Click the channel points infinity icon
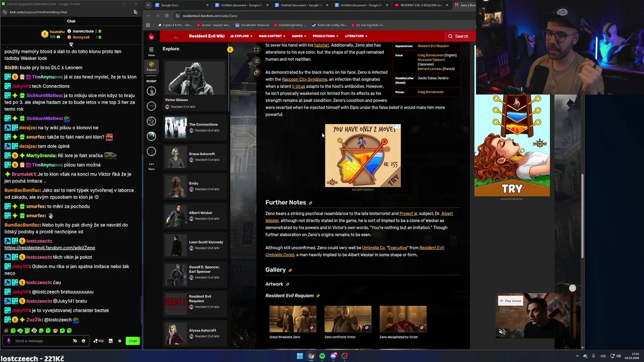 [99, 341]
